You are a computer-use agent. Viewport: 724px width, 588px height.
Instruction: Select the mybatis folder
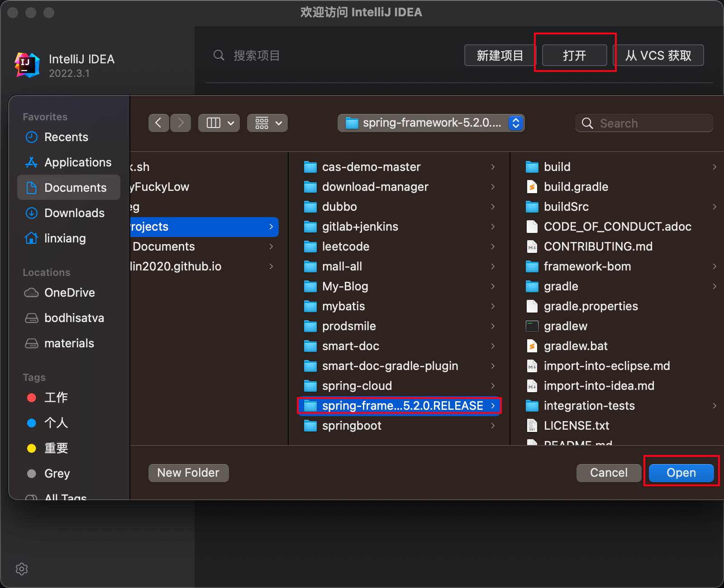point(399,306)
